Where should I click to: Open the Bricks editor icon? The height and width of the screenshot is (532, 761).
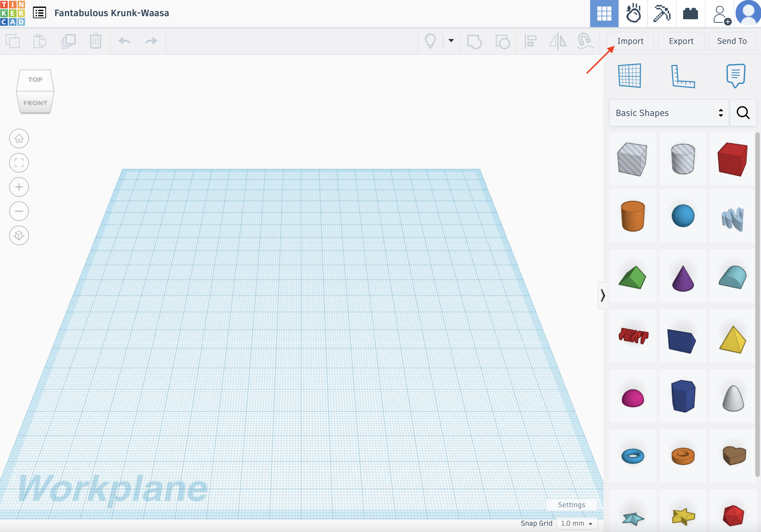click(690, 14)
